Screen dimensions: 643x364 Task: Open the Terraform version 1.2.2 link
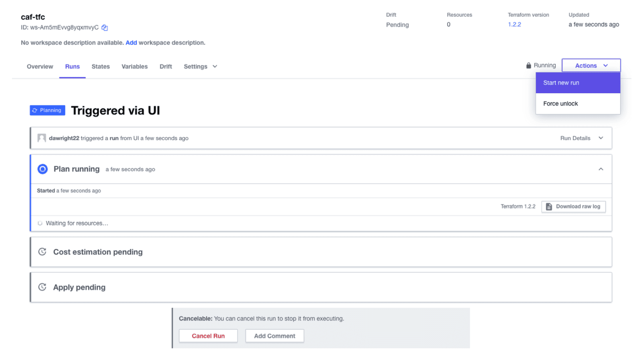[x=514, y=24]
